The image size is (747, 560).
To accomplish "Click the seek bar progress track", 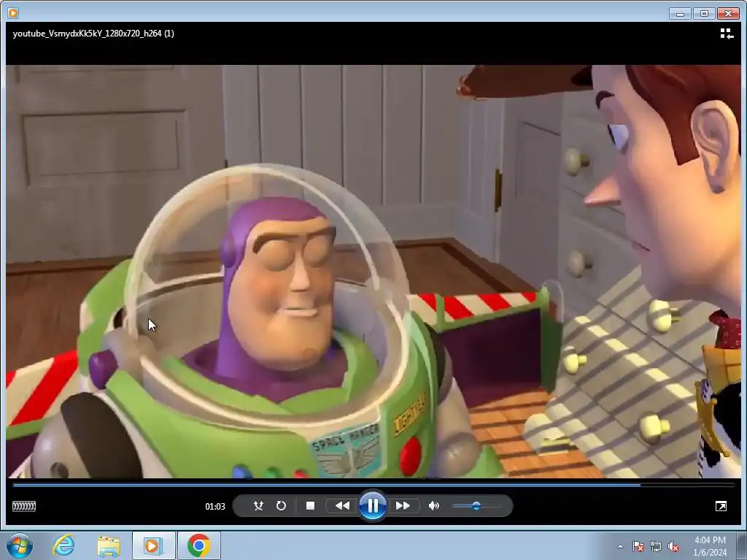I will [373, 485].
